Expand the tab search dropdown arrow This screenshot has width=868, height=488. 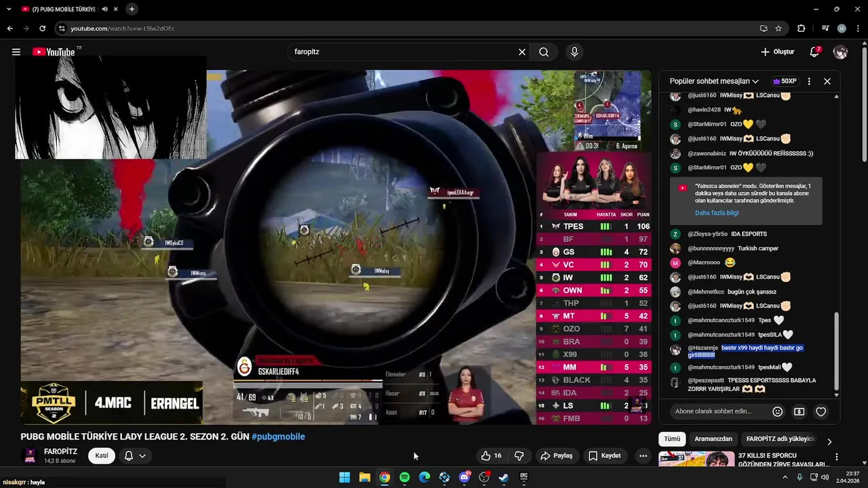(x=9, y=9)
